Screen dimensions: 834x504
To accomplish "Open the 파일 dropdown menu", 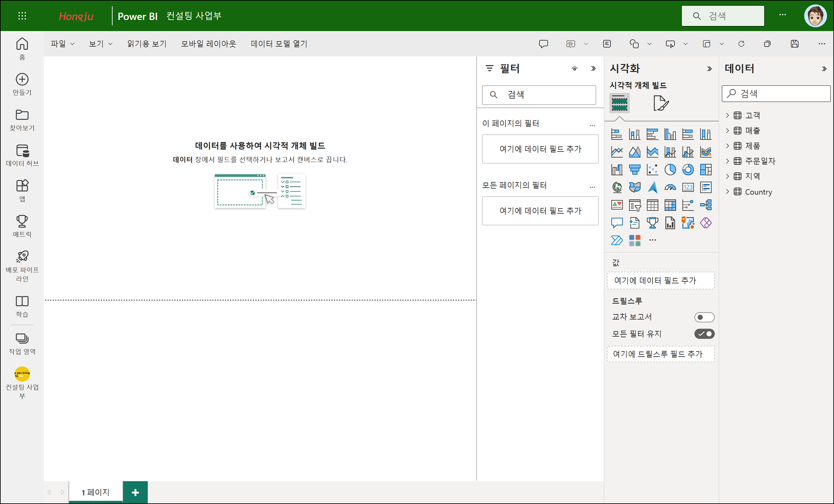I will coord(62,44).
